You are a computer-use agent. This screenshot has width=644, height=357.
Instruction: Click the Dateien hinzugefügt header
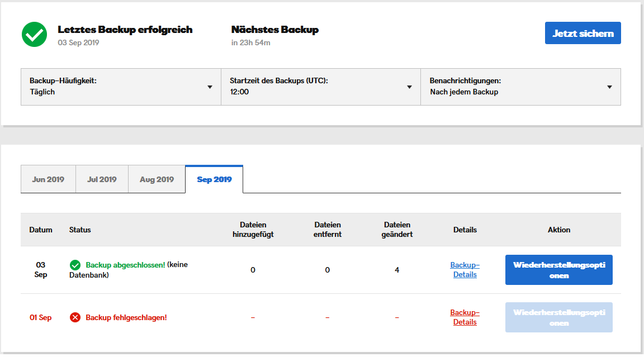coord(253,230)
